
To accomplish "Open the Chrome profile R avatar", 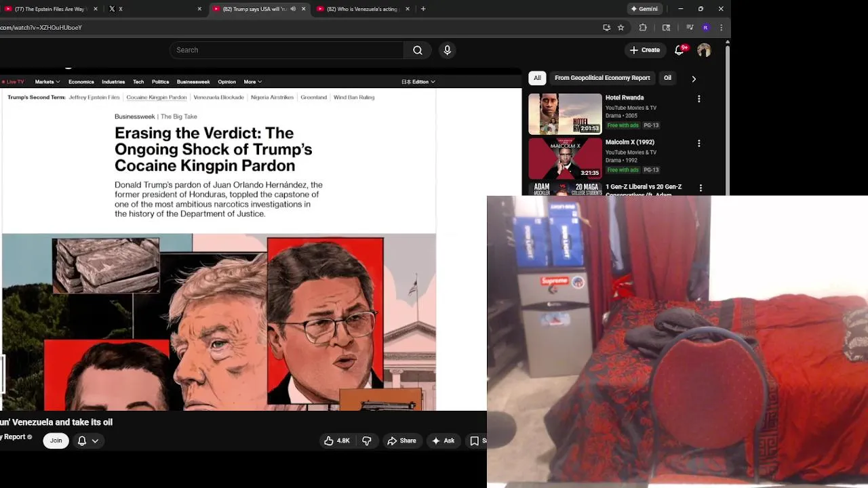I will point(706,28).
